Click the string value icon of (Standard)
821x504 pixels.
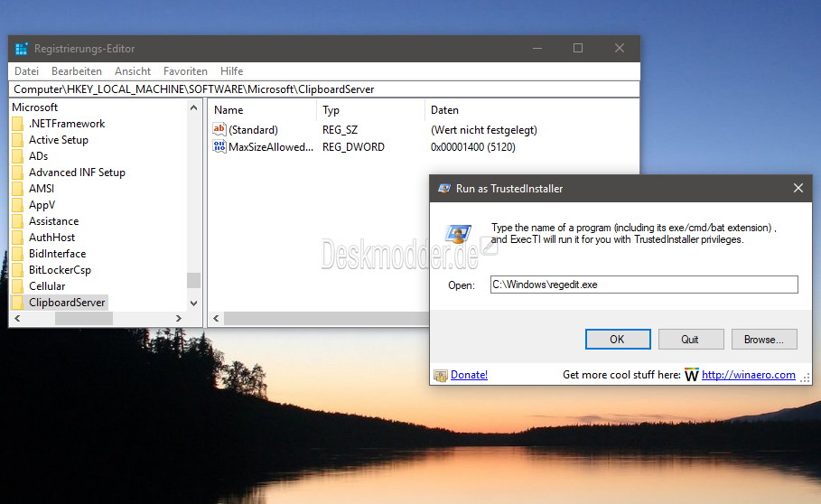(219, 129)
